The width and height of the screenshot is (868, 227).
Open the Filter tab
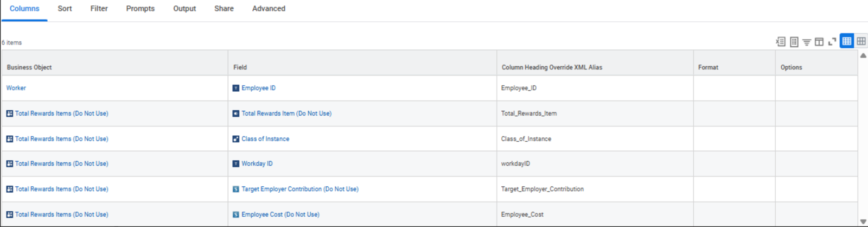tap(99, 9)
